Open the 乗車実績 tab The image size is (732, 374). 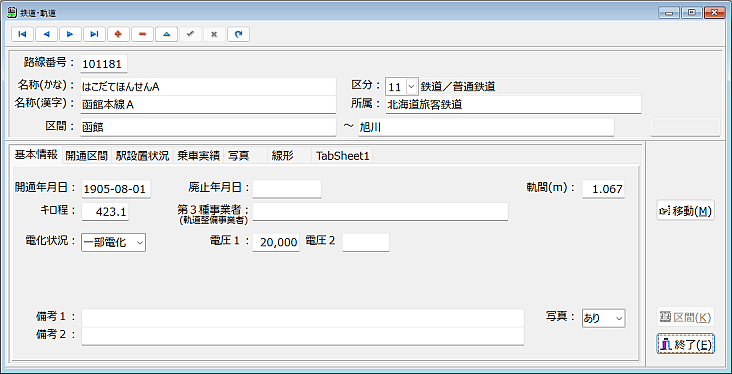198,156
